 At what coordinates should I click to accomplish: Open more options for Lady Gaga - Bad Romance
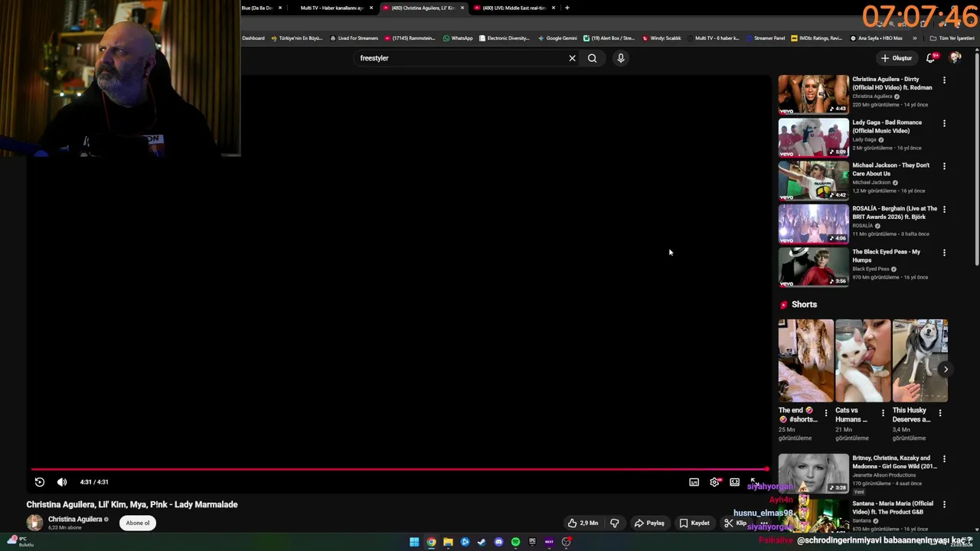click(x=944, y=123)
